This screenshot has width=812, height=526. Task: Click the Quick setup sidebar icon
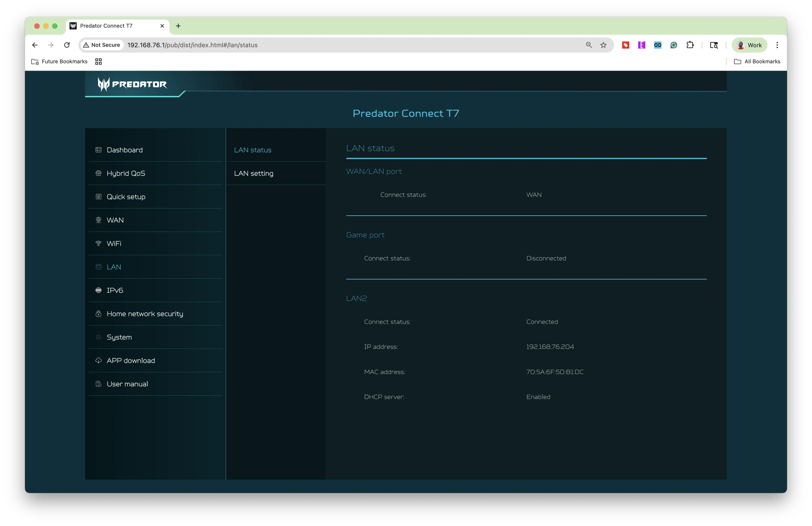(x=98, y=197)
